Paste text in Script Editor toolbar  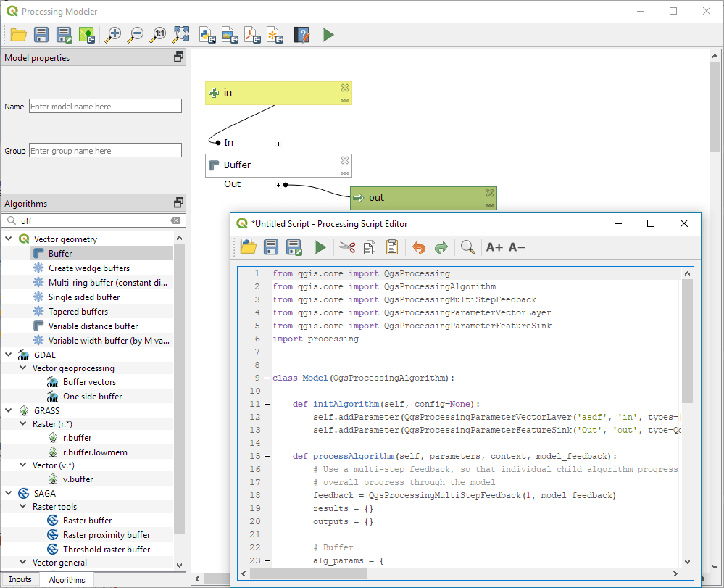point(392,247)
